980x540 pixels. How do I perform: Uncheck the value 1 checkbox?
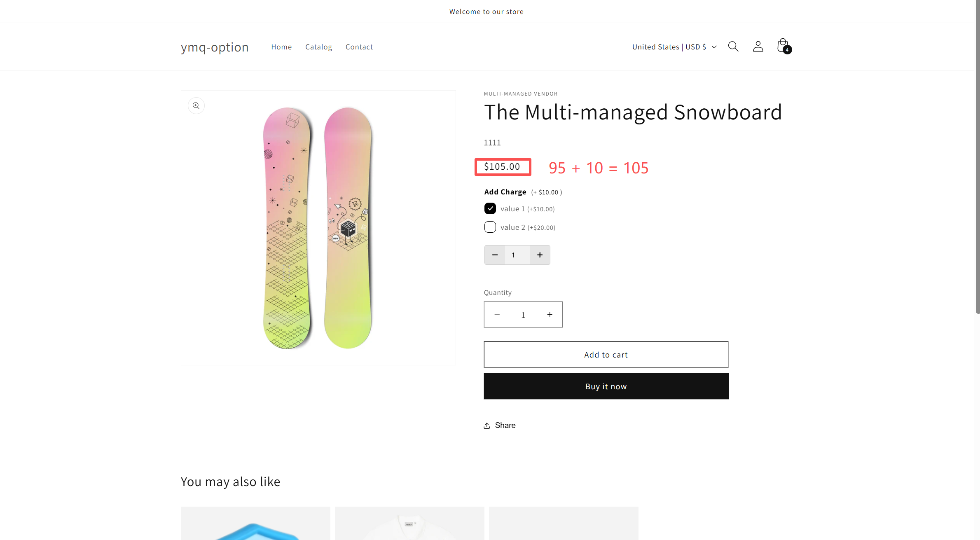click(490, 209)
